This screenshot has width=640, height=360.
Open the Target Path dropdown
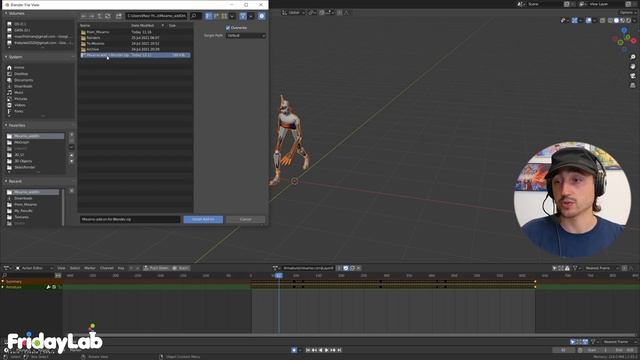246,36
